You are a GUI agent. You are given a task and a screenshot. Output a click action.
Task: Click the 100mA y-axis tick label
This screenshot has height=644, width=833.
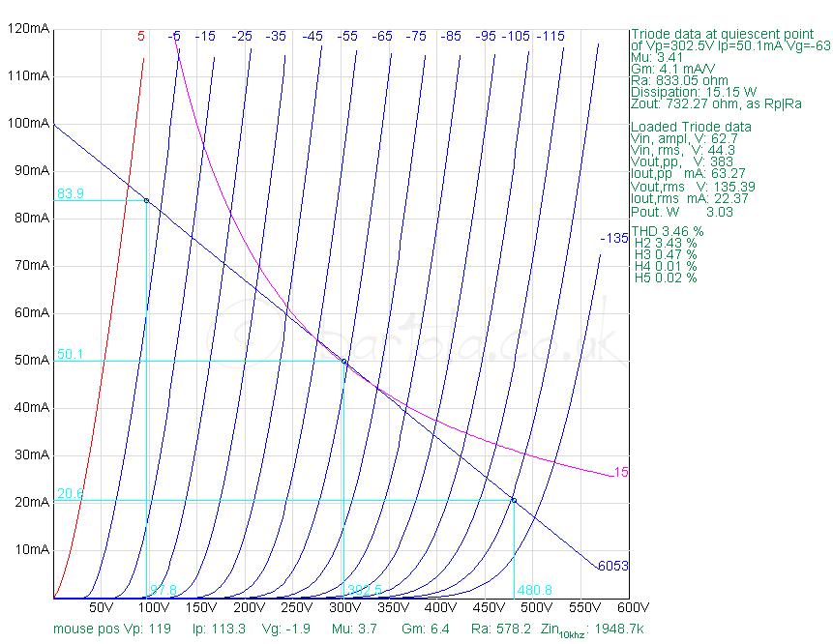[29, 123]
